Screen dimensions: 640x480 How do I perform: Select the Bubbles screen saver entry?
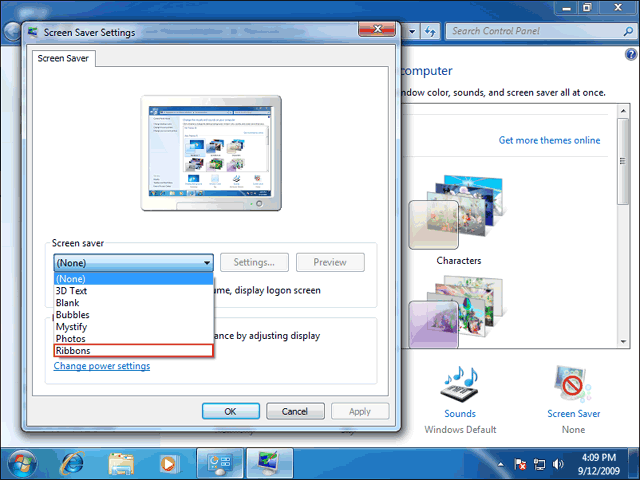[133, 315]
